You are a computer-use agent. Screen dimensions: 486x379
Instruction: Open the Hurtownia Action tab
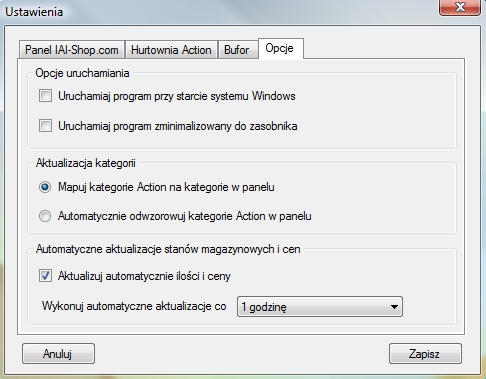[x=171, y=50]
